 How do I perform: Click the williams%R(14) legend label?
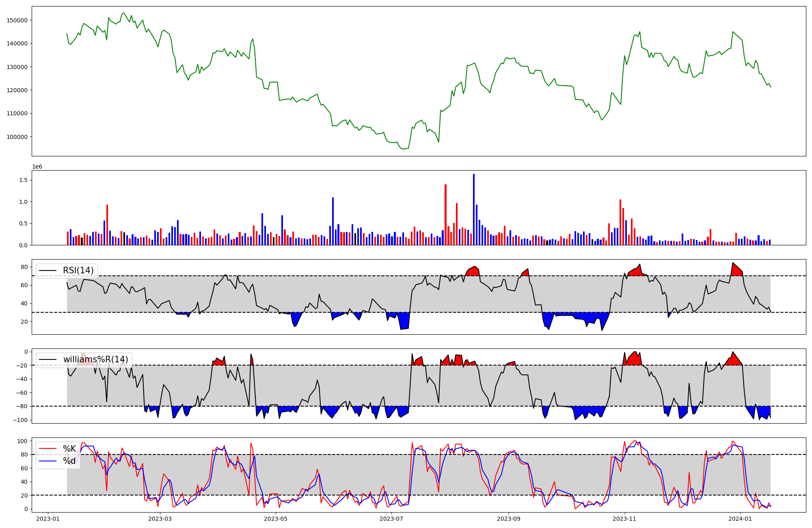(x=95, y=359)
